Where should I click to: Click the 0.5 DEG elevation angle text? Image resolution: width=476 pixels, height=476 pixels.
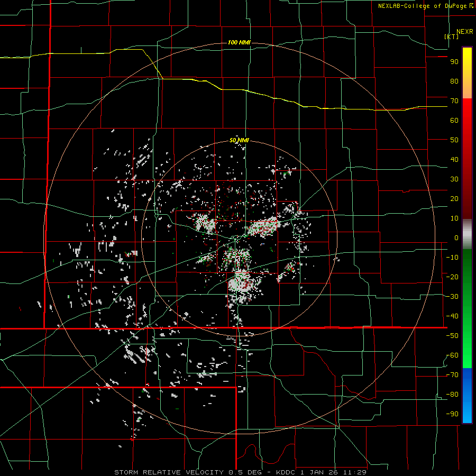coord(248,472)
